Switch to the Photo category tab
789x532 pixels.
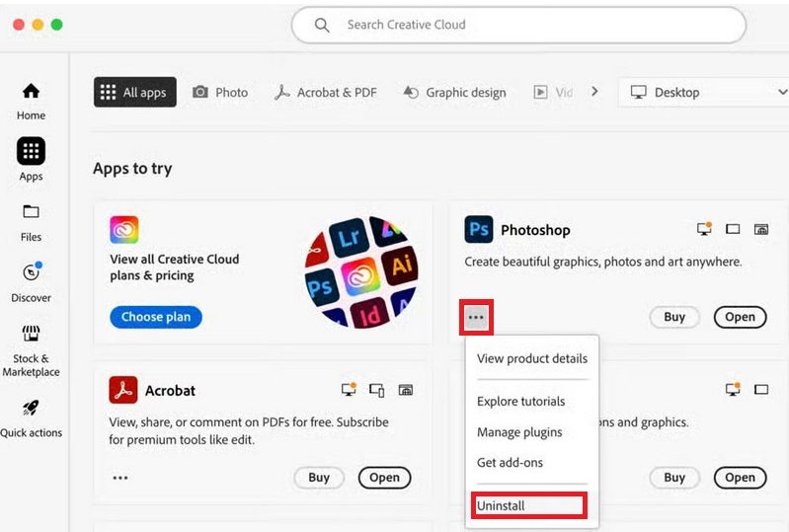220,92
